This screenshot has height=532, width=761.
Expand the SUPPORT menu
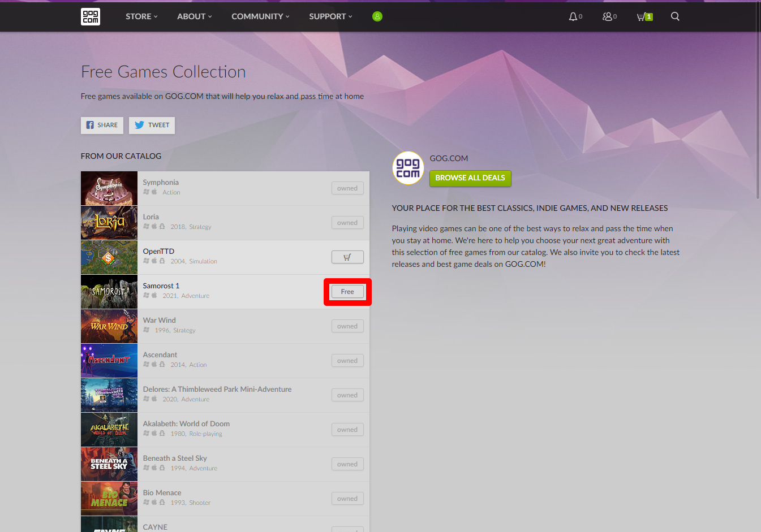click(330, 16)
